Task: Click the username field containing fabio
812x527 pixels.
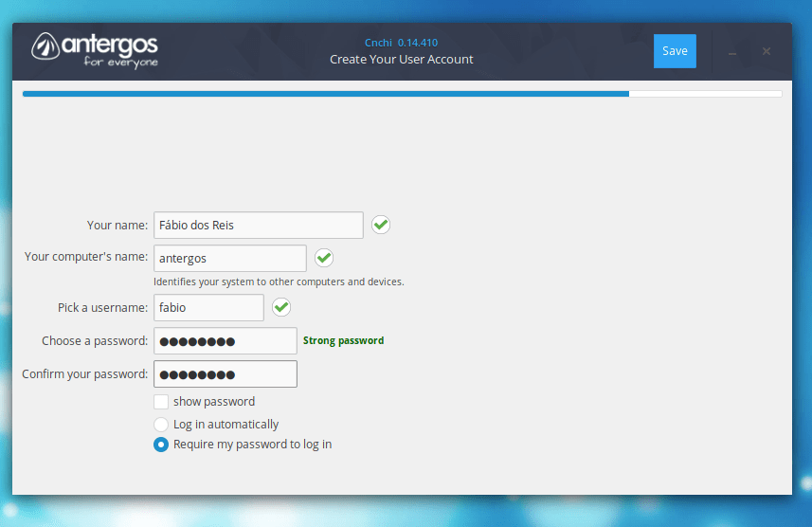Action: tap(208, 308)
